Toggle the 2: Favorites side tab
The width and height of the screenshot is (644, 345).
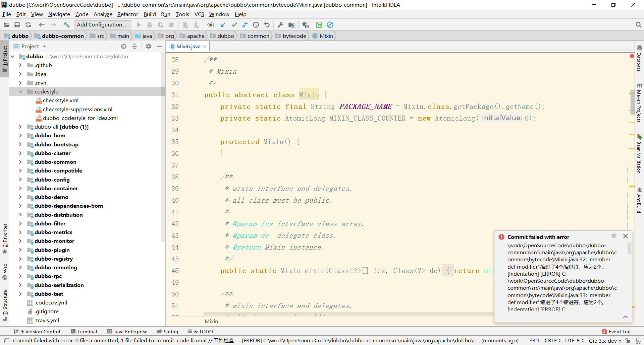[5, 238]
